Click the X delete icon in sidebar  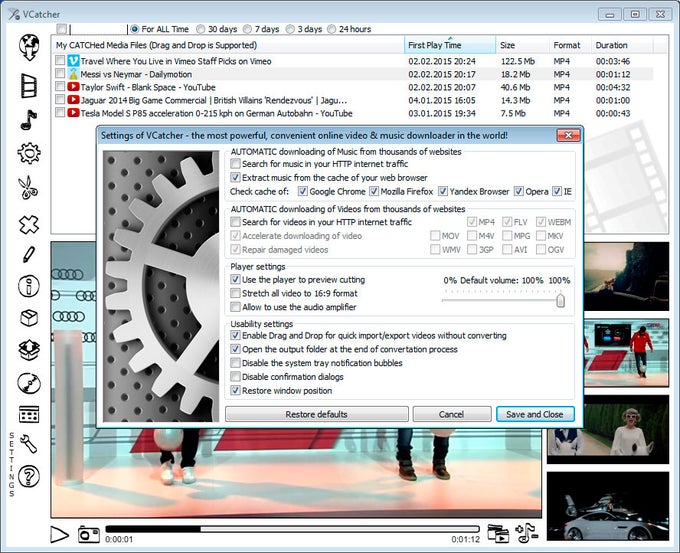pos(29,225)
